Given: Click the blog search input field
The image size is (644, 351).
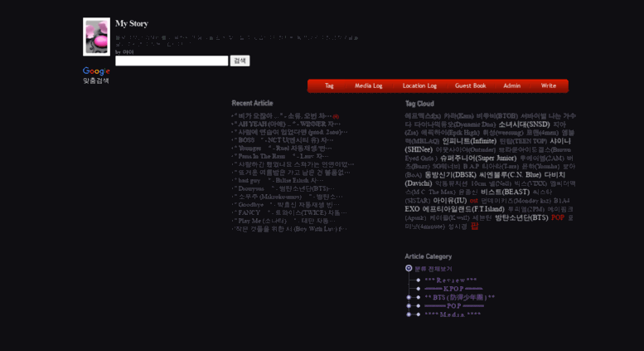Looking at the screenshot, I should point(172,61).
